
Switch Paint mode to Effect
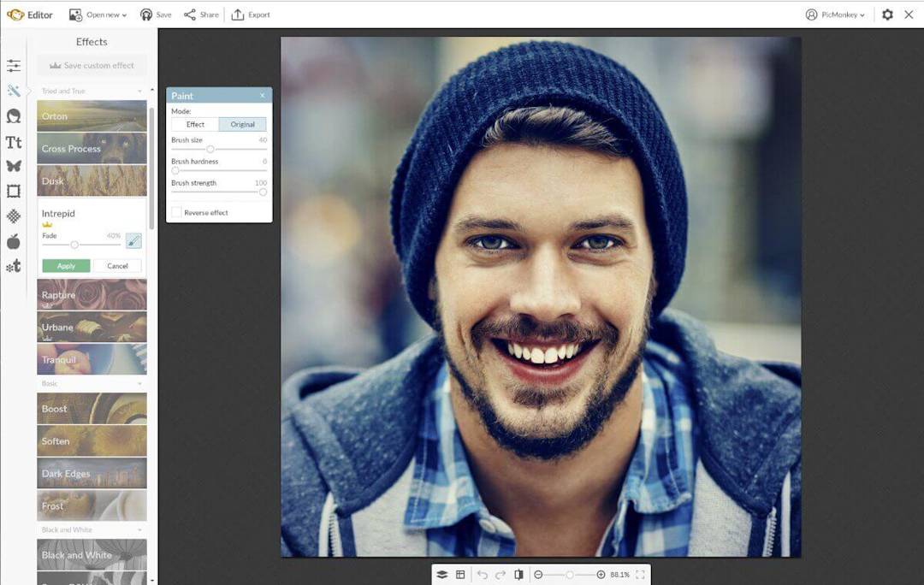[x=193, y=124]
